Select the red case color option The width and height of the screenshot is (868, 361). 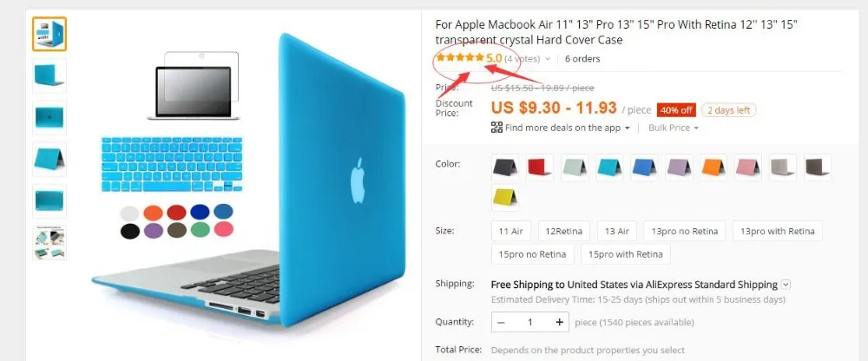(x=540, y=167)
